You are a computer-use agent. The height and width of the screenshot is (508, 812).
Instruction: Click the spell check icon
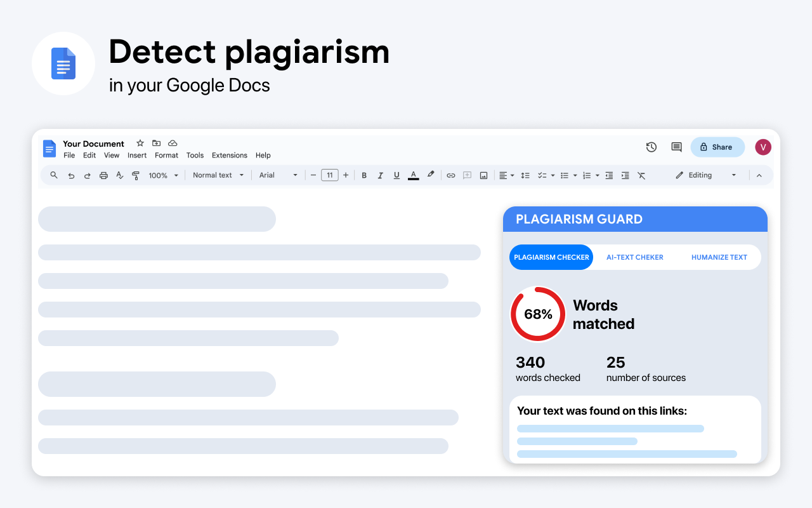click(x=120, y=175)
